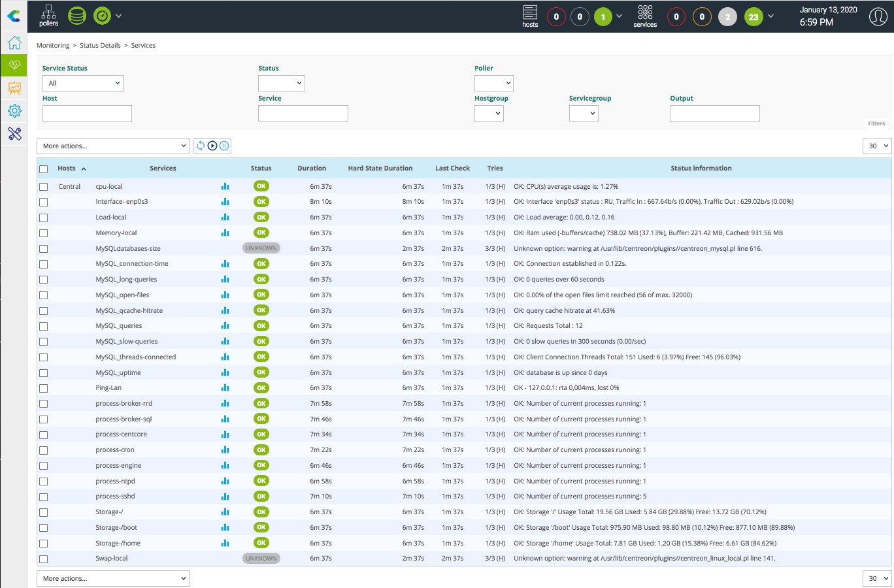Tick the checkbox for Swap-local
The width and height of the screenshot is (894, 588).
click(x=44, y=559)
